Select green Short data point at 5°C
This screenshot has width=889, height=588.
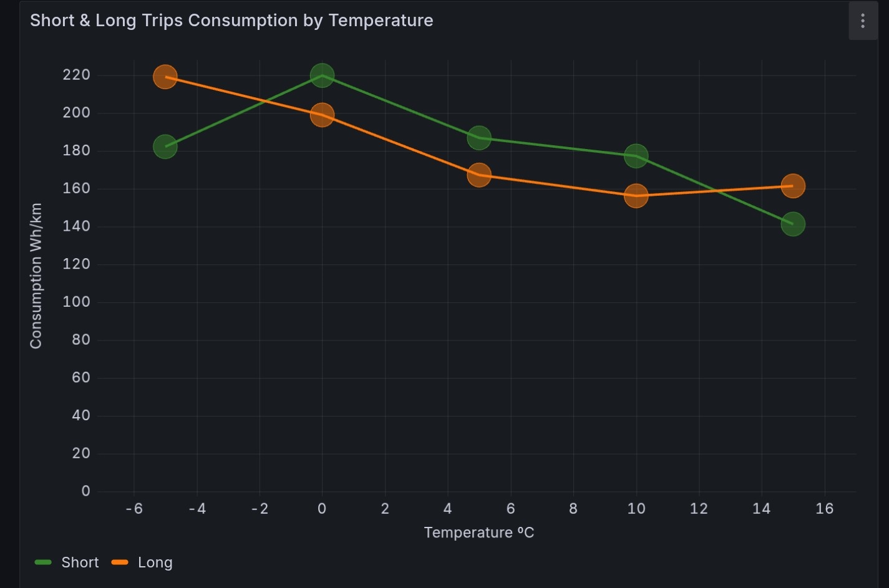pyautogui.click(x=479, y=138)
